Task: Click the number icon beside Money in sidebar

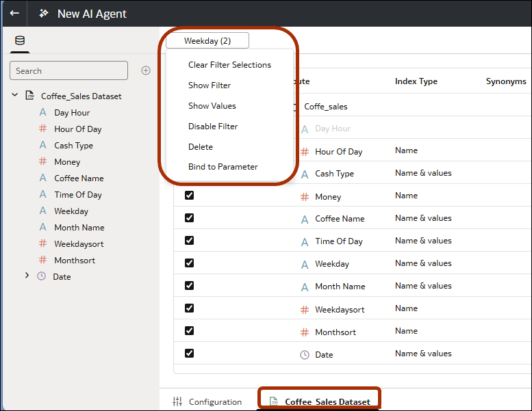Action: [x=42, y=161]
